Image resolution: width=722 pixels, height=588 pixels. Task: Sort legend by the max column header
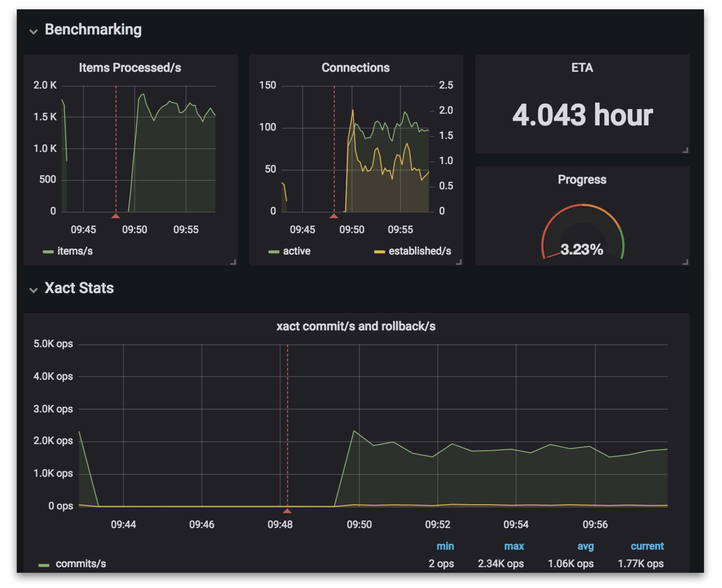coord(514,546)
